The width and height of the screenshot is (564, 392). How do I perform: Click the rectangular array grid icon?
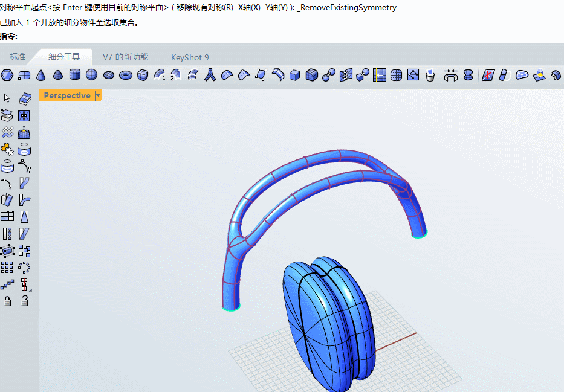click(x=7, y=268)
